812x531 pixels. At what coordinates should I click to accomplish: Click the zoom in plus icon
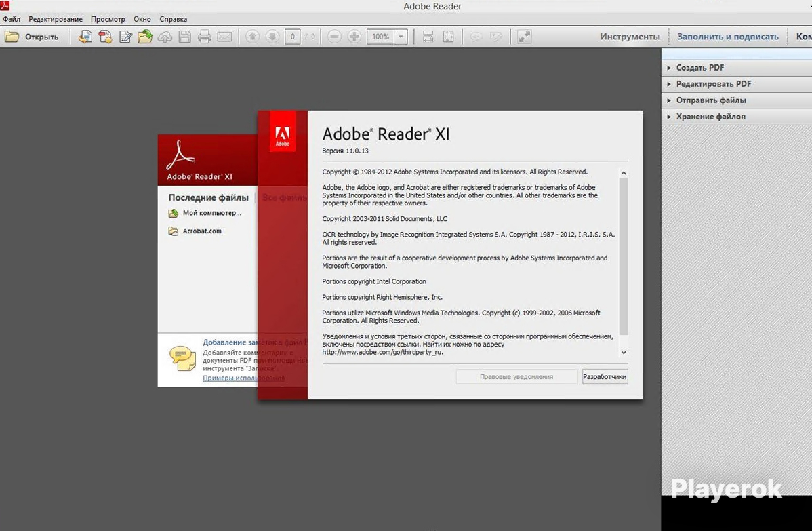coord(354,37)
